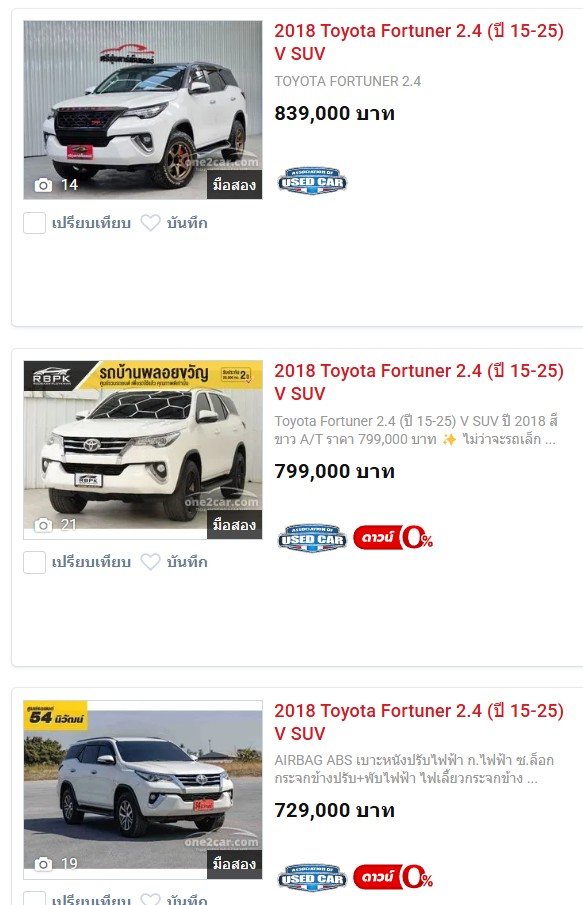Click the camera photo count icon showing 21
Screen dimensions: 583x905
[x=43, y=525]
